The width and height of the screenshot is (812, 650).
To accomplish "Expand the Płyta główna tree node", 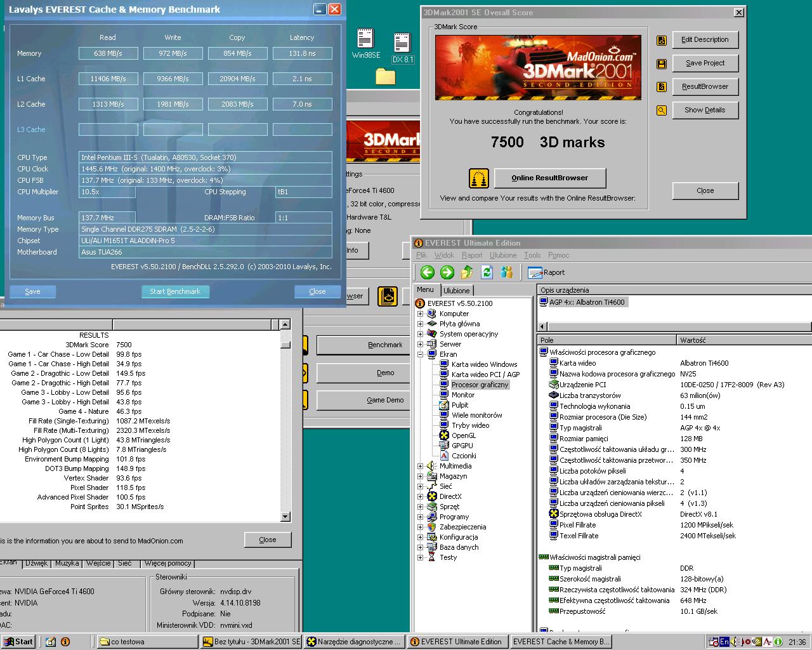I will click(420, 324).
